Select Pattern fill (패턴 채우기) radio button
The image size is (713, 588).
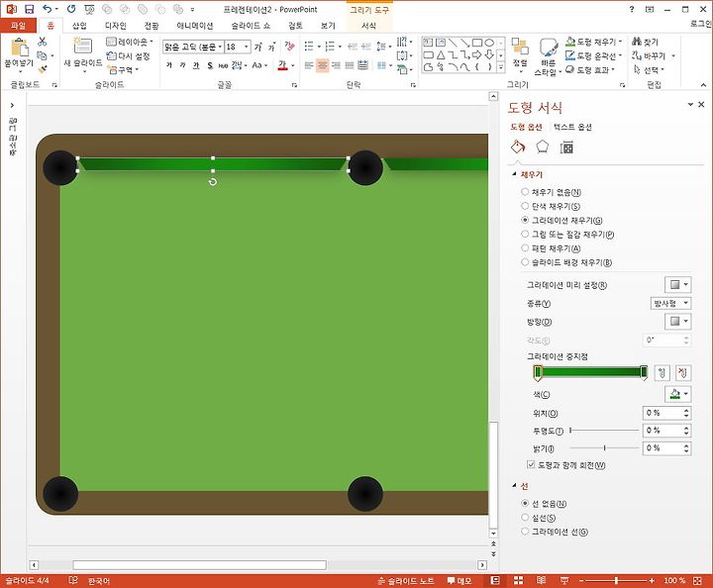525,248
